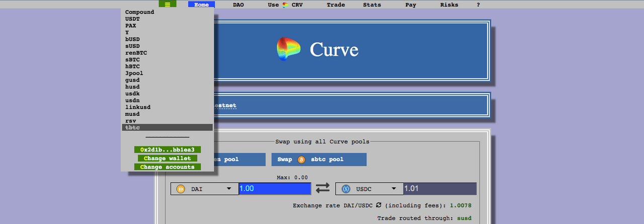Click the Swap sbtc pool button

coord(319,160)
